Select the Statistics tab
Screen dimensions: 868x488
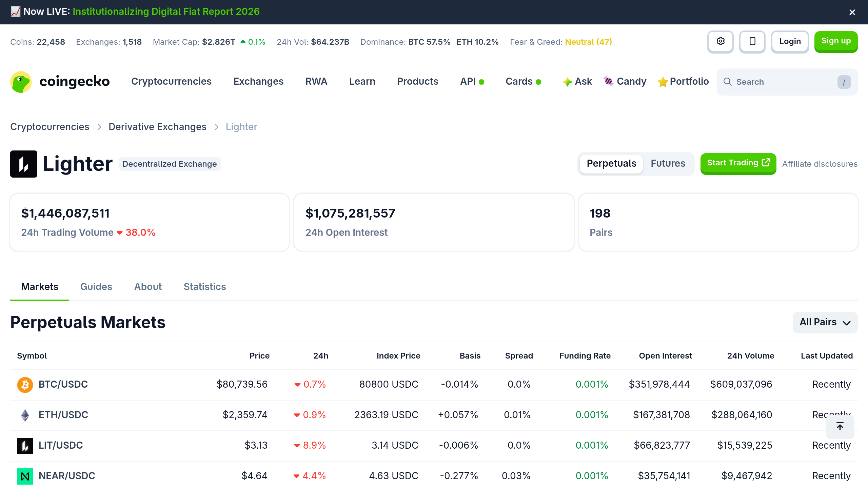coord(205,287)
